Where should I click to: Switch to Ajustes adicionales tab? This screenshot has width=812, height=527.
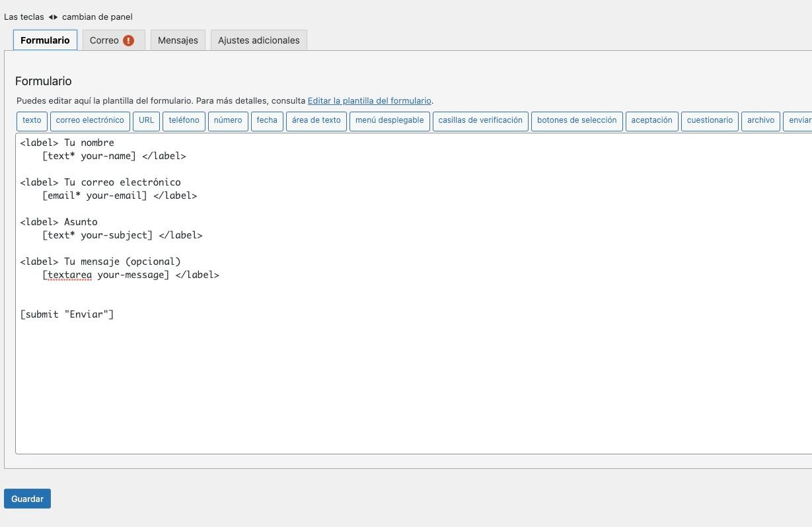pos(258,40)
